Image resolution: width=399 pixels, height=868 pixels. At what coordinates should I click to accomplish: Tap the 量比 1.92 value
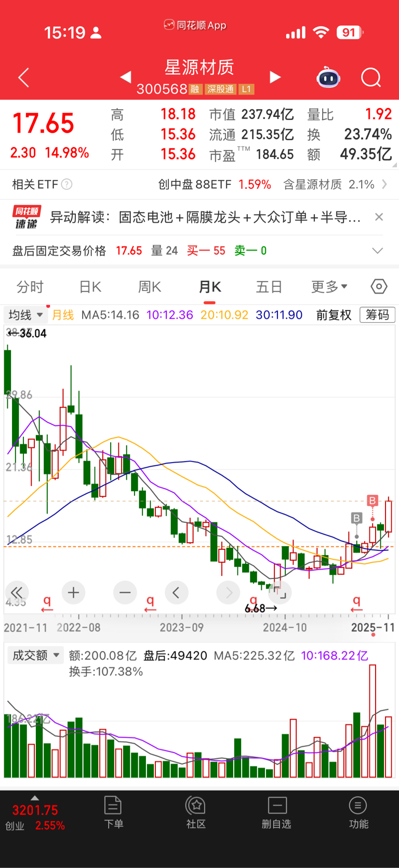350,114
